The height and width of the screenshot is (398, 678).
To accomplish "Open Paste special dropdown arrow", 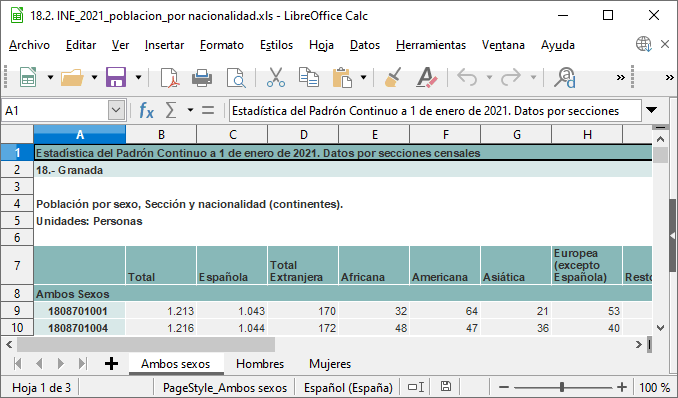I will click(x=363, y=78).
